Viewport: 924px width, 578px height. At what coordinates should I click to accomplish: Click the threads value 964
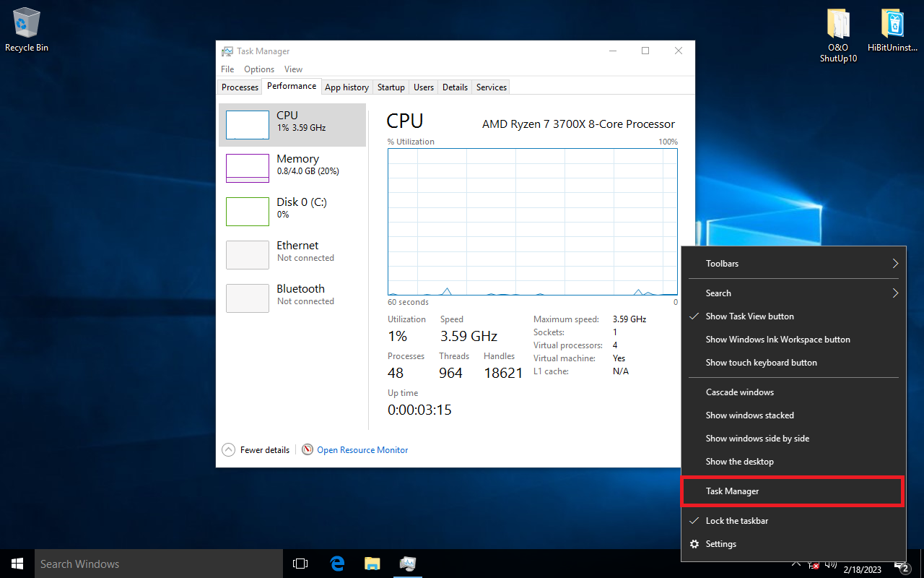coord(450,374)
